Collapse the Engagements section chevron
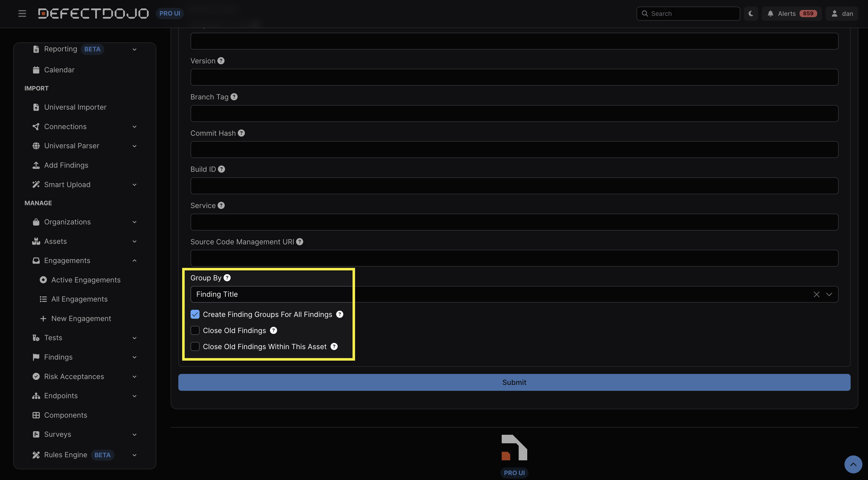868x480 pixels. pos(134,260)
